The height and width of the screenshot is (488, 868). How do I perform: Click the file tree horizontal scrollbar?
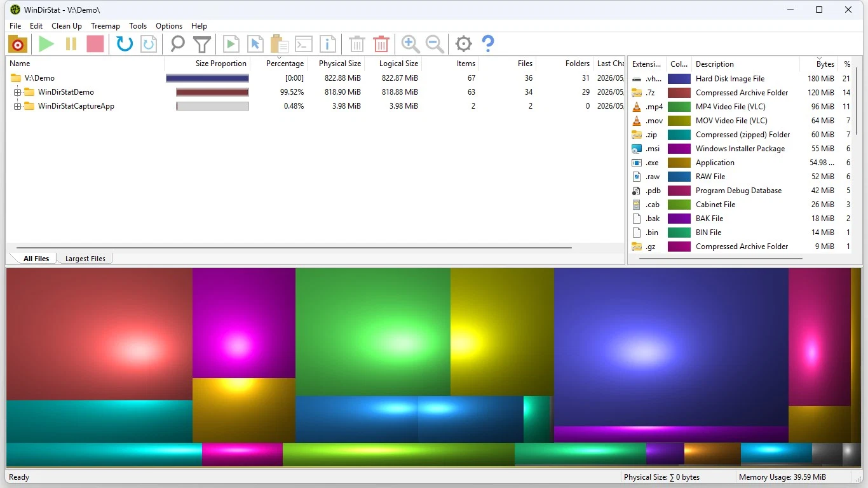(294, 248)
